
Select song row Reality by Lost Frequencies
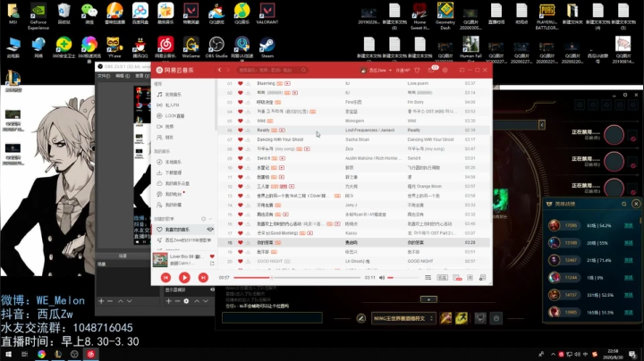(x=353, y=130)
